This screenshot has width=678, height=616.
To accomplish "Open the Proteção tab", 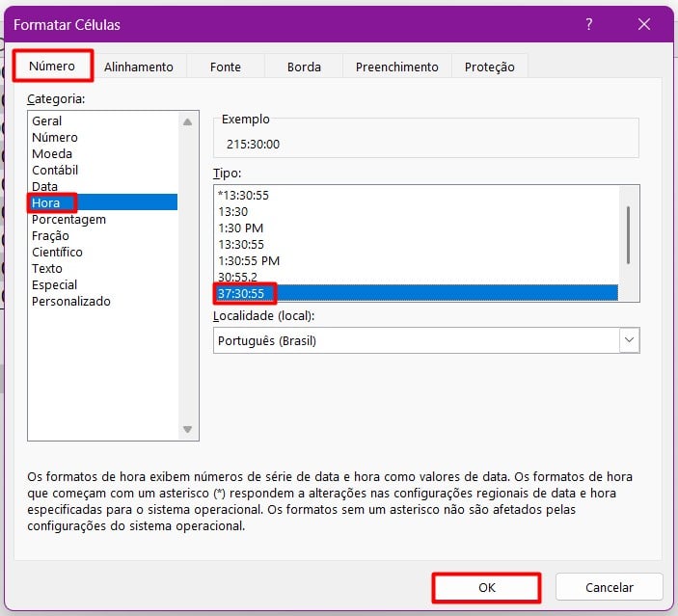I will coord(489,67).
